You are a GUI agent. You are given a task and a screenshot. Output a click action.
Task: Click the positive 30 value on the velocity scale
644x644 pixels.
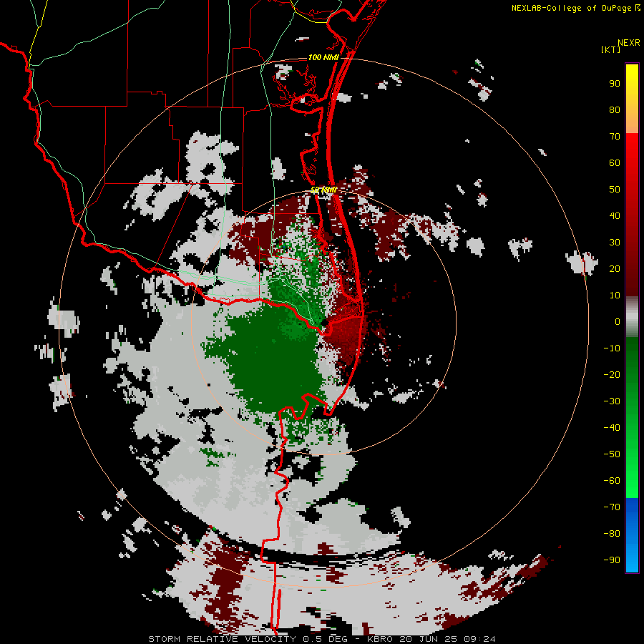615,243
